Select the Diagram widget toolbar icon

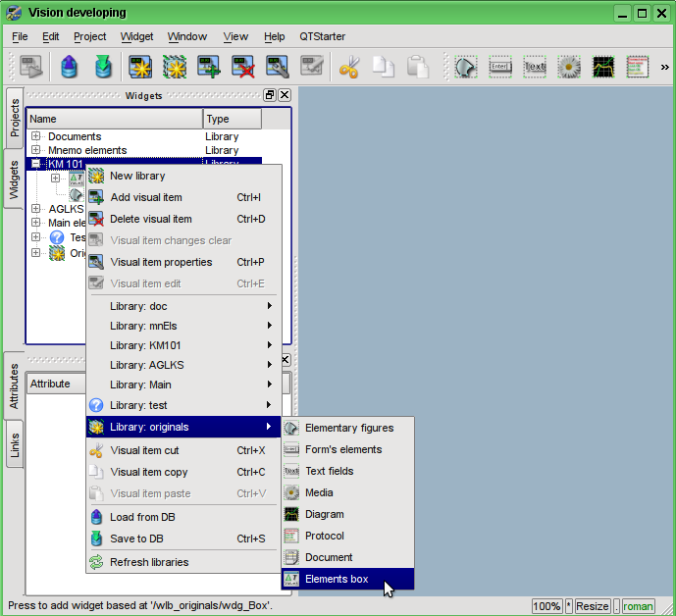pos(602,68)
